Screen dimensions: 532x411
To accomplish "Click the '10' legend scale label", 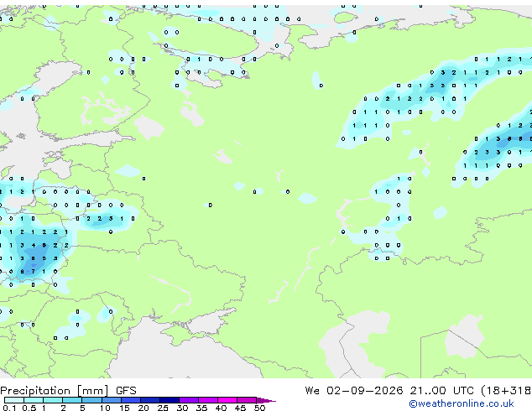I will [x=105, y=408].
